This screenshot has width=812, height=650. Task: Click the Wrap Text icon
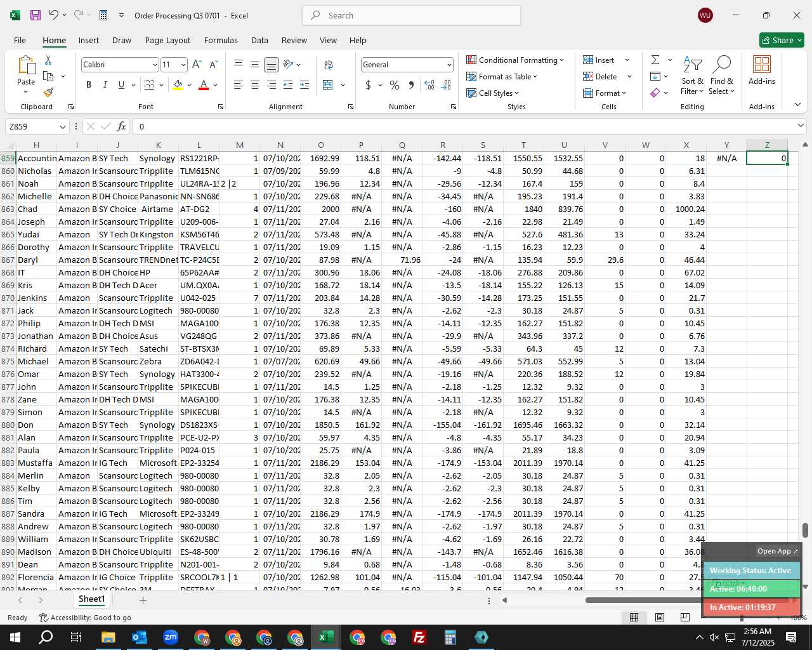pos(329,65)
